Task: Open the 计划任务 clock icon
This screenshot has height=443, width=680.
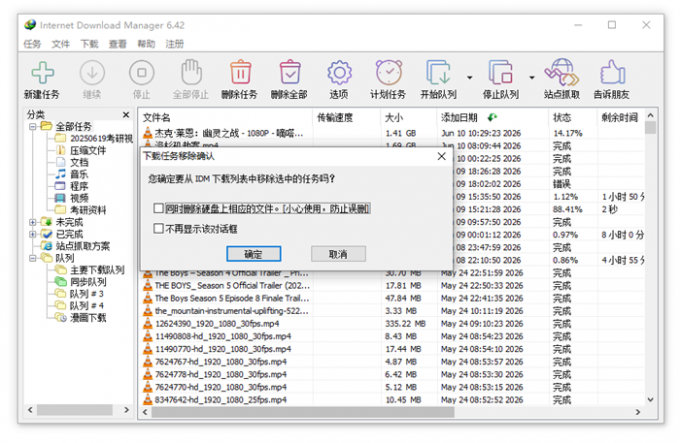Action: pyautogui.click(x=389, y=72)
